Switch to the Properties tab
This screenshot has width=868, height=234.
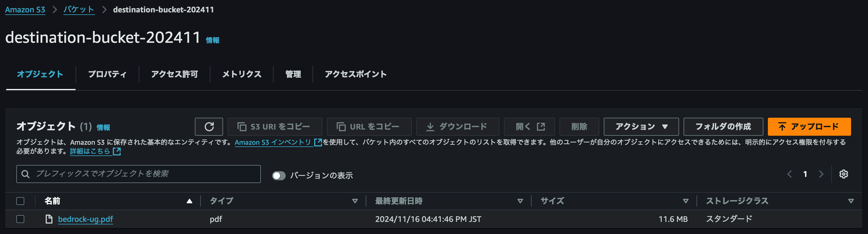pos(107,74)
